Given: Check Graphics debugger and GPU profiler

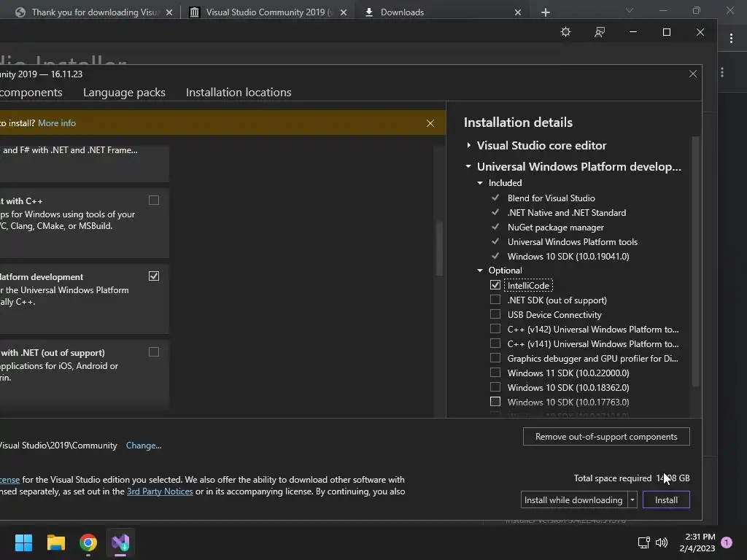Looking at the screenshot, I should [495, 358].
